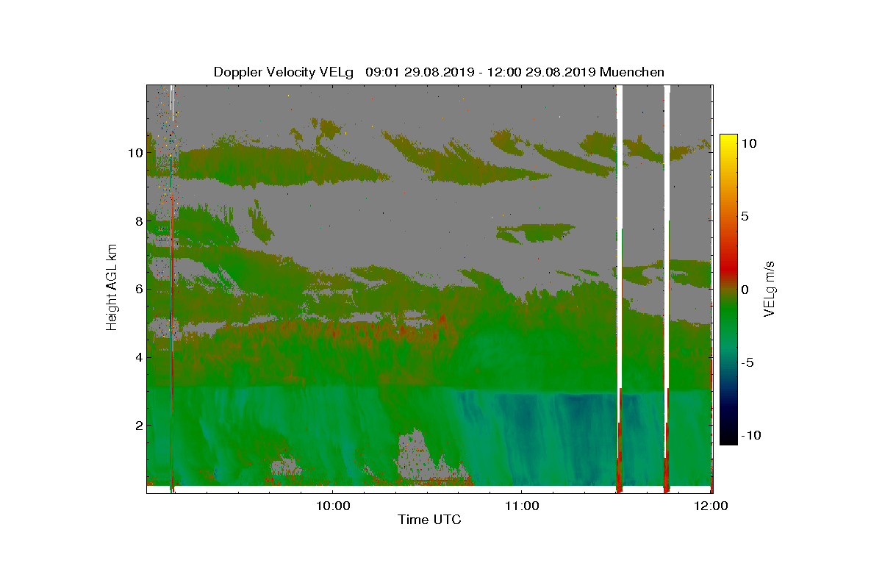Click the plot title 'Doppler Velocity VELg'

pyautogui.click(x=284, y=72)
